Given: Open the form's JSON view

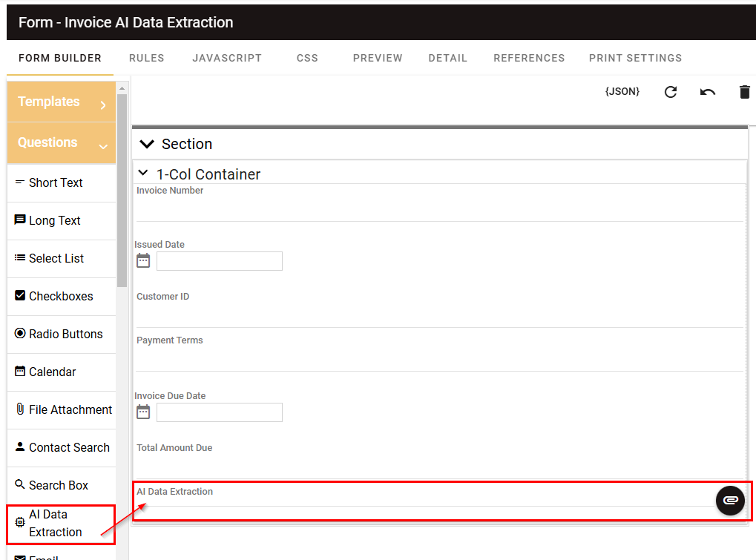Looking at the screenshot, I should [x=622, y=91].
